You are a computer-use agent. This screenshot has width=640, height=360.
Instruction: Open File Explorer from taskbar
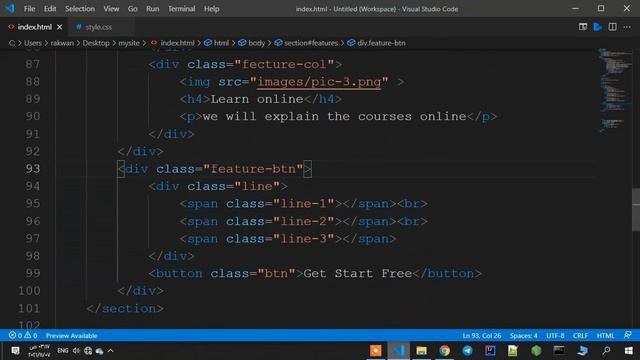click(x=422, y=351)
